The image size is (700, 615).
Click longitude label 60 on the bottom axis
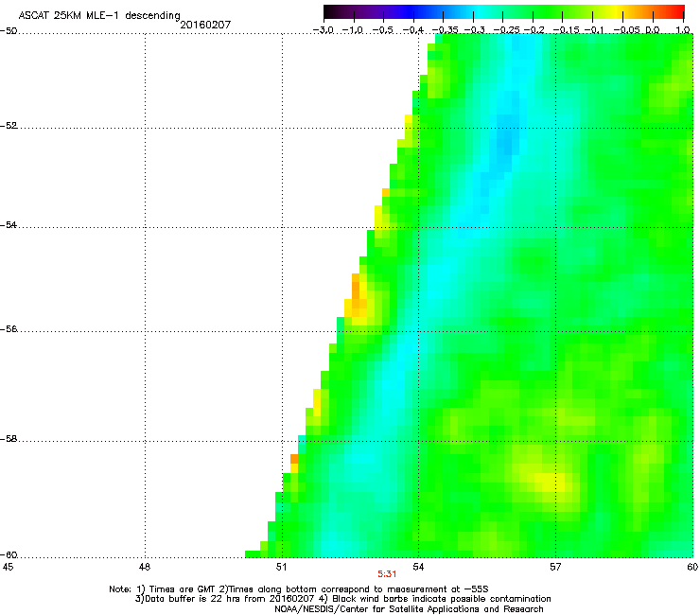coord(692,567)
